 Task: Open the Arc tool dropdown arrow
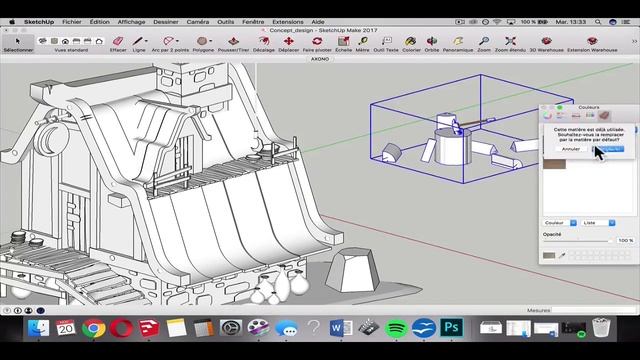click(x=178, y=41)
